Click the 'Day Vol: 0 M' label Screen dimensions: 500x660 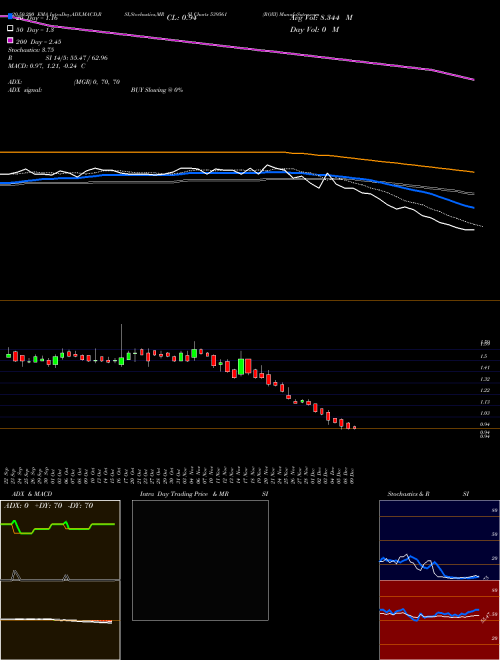point(314,29)
